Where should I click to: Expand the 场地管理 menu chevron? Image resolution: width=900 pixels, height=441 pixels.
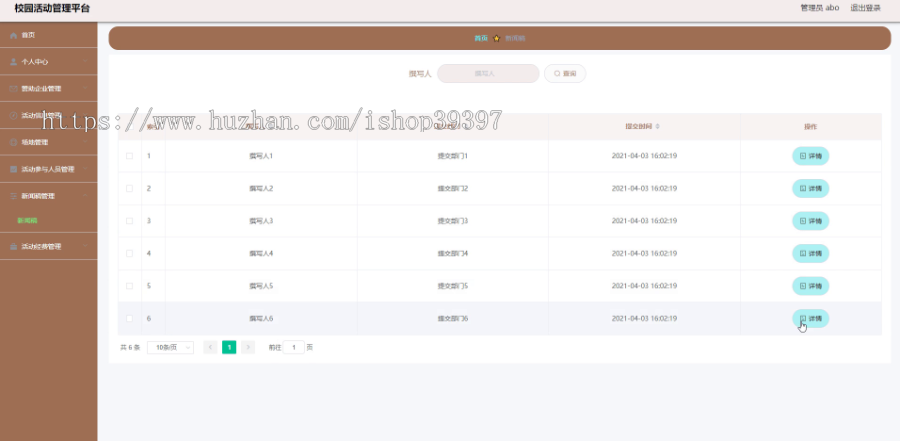85,142
